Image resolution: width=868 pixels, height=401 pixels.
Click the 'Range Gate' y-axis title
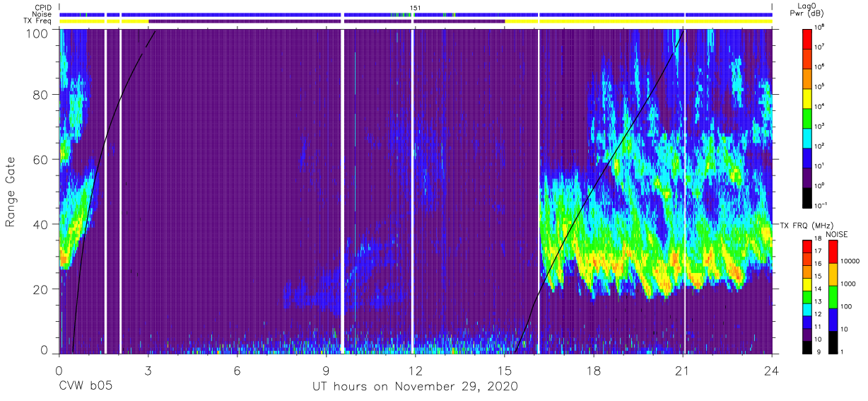(x=11, y=192)
